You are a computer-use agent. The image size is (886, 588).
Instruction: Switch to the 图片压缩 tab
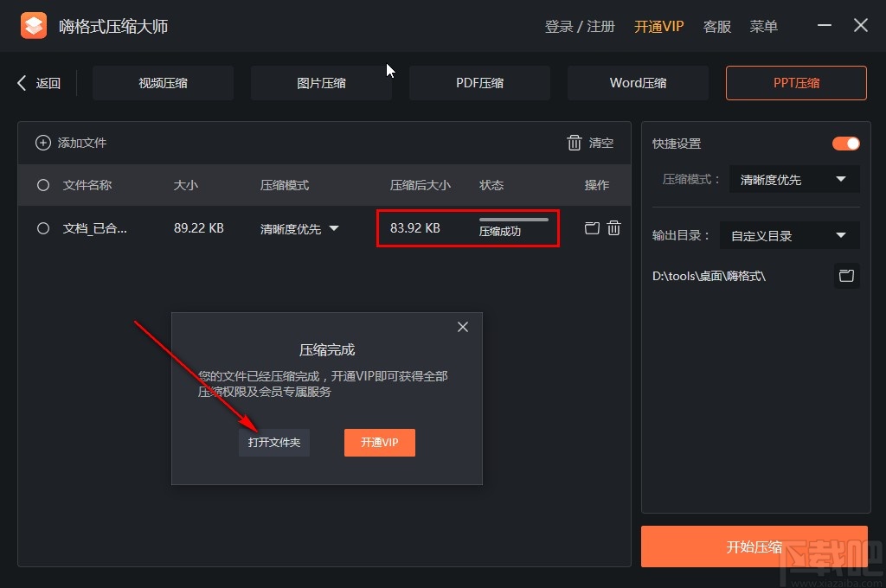point(322,83)
